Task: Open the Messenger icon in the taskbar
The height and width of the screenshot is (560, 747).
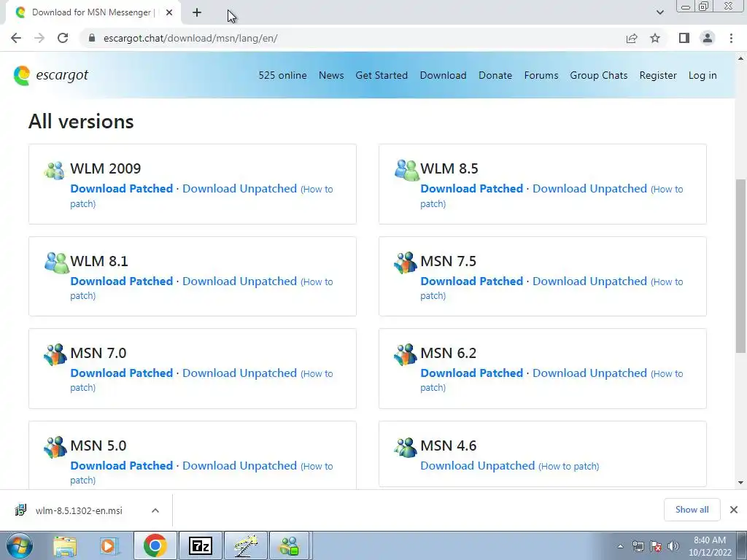Action: (x=289, y=545)
